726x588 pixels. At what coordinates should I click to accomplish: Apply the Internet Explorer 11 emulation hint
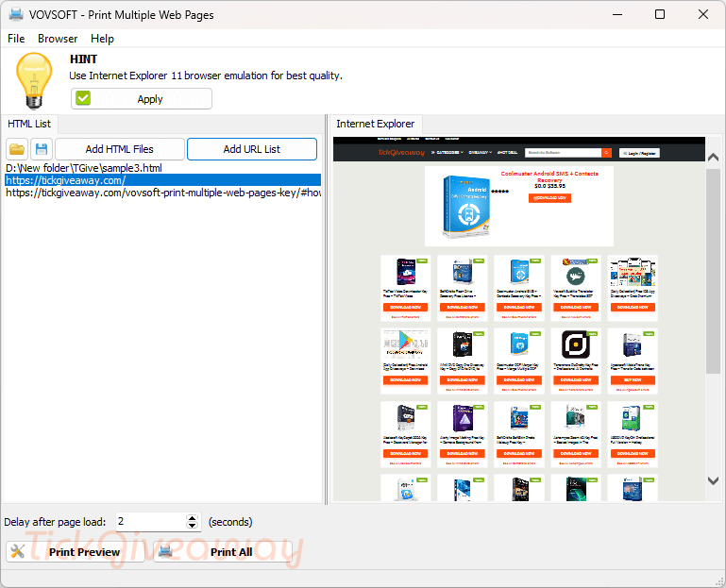click(142, 98)
